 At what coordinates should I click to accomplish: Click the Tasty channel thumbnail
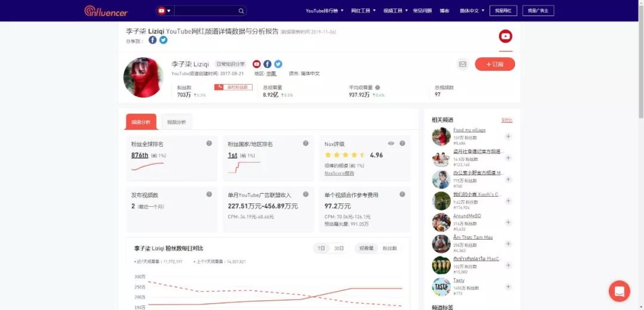click(x=441, y=287)
